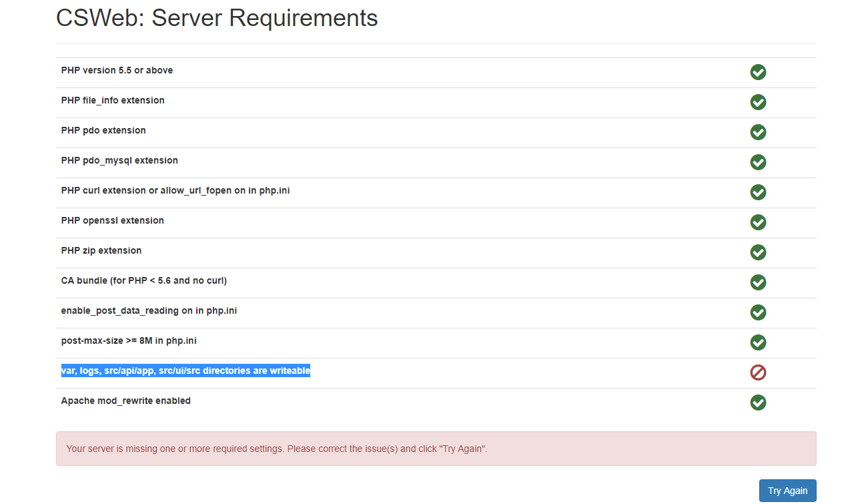
Task: Click the check icon for PHP pdo extension
Action: [x=758, y=132]
